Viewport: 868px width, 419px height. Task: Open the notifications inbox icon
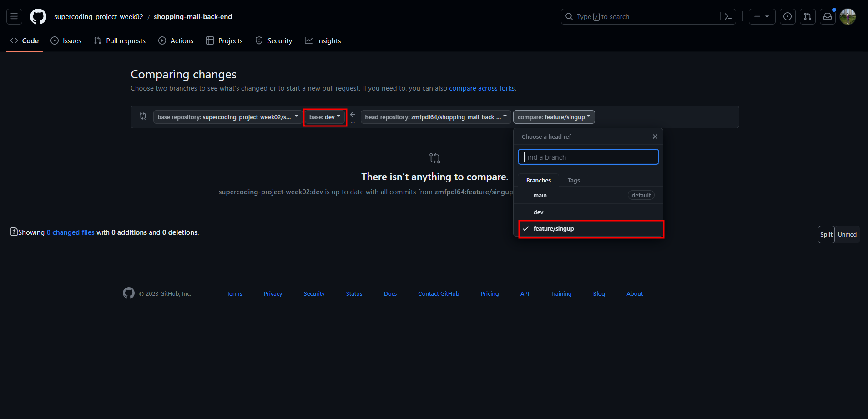828,17
